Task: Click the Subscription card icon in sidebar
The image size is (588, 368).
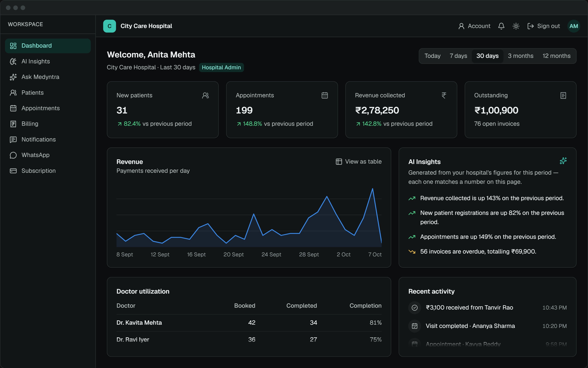Action: (x=13, y=171)
